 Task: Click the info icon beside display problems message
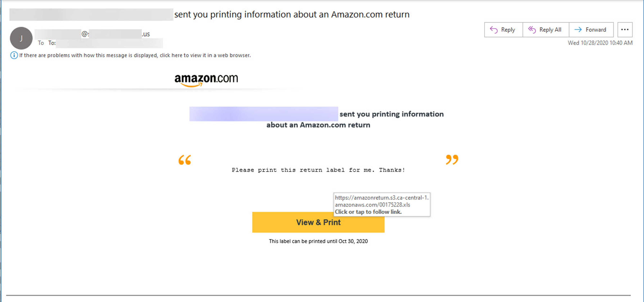point(14,55)
